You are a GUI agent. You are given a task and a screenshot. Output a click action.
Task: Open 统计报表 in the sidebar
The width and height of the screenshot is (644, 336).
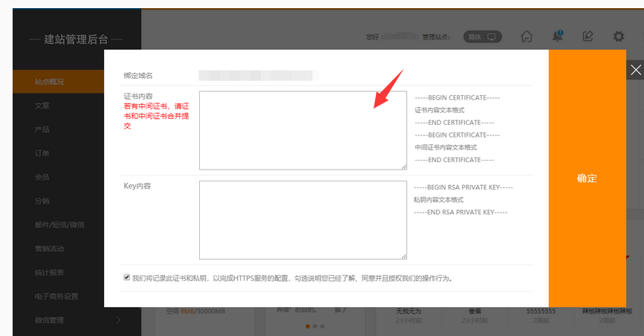pos(49,272)
